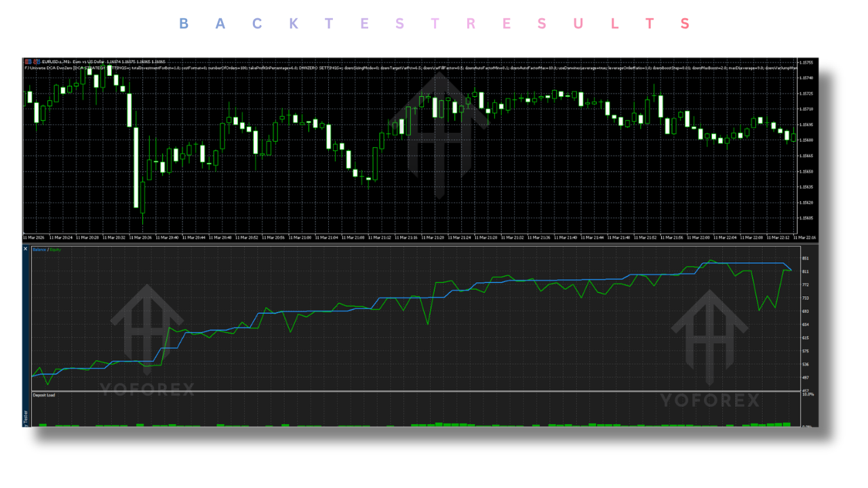Close the strategy tester graph panel
The image size is (868, 488).
[x=26, y=249]
